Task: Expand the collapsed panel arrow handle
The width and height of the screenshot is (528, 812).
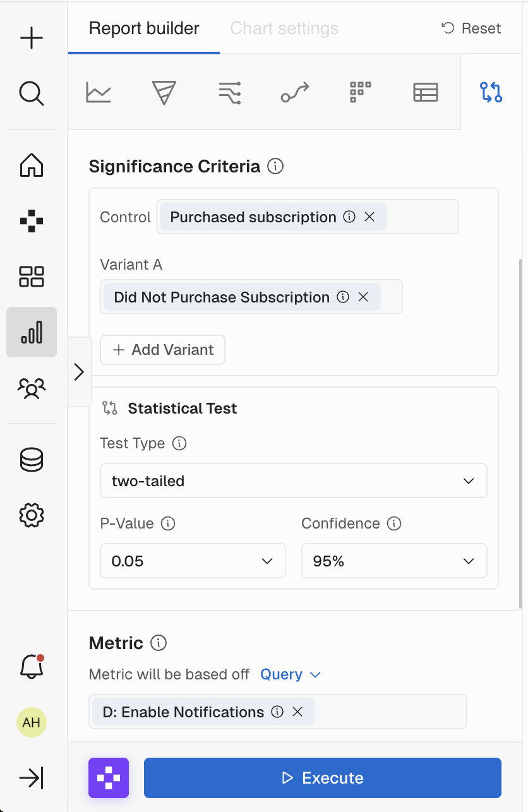Action: (79, 372)
